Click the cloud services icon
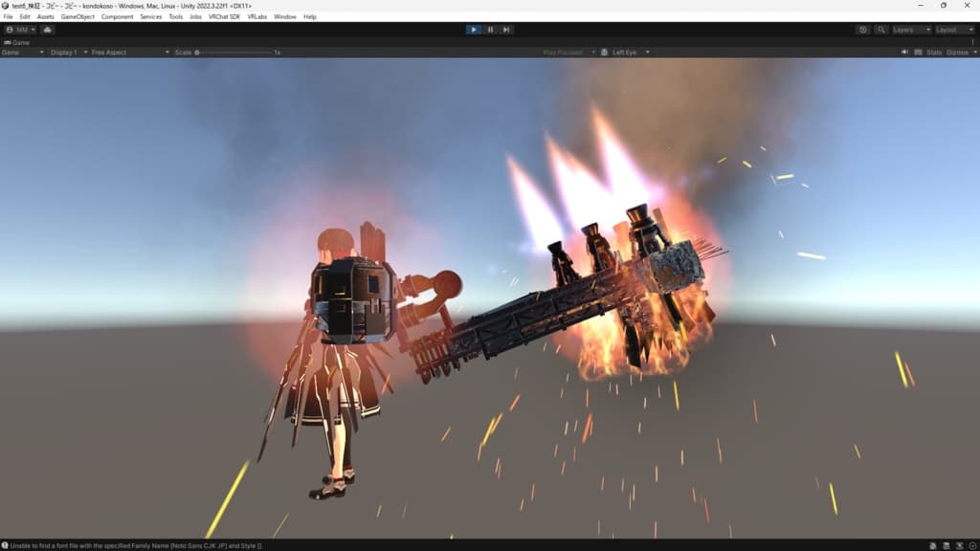This screenshot has width=980, height=551. click(48, 30)
